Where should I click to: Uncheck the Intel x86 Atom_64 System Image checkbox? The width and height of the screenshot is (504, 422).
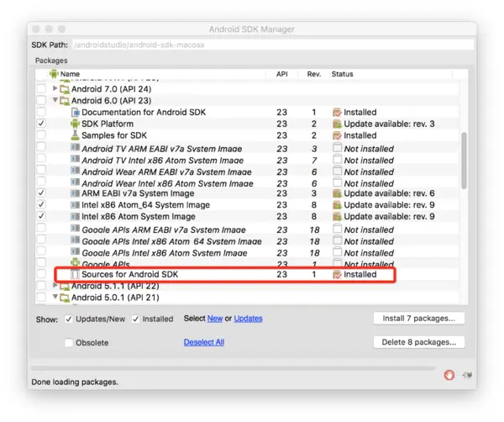[41, 204]
